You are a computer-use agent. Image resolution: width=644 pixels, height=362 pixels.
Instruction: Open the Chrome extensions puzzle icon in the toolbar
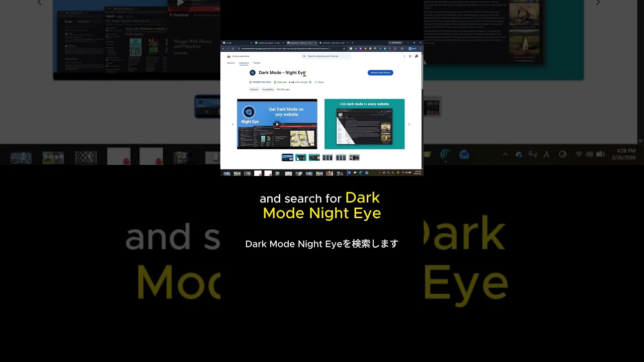[395, 48]
